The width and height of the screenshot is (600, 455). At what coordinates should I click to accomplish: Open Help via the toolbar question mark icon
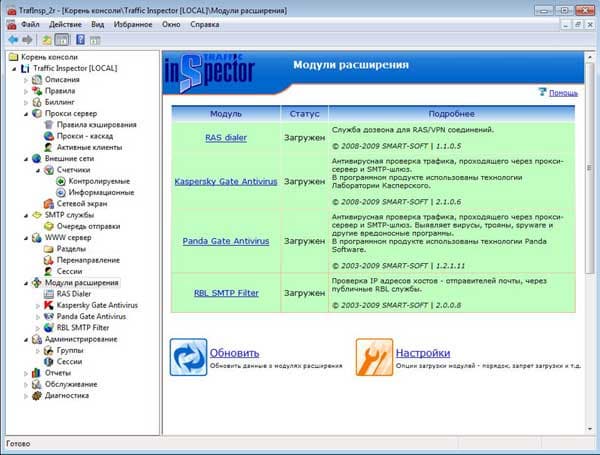[80, 39]
